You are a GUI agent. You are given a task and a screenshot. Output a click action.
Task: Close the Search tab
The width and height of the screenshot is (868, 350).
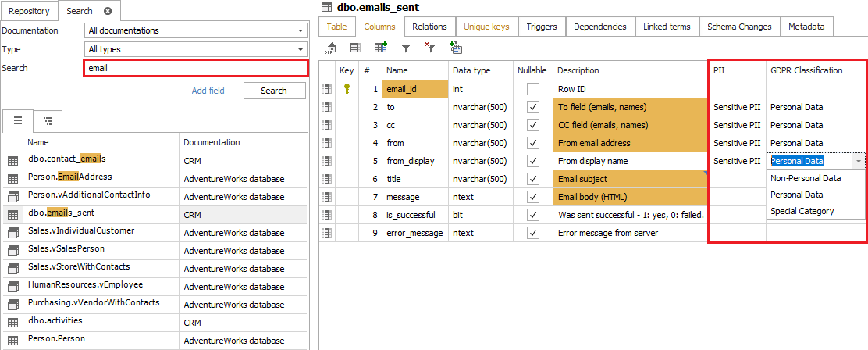pyautogui.click(x=108, y=11)
